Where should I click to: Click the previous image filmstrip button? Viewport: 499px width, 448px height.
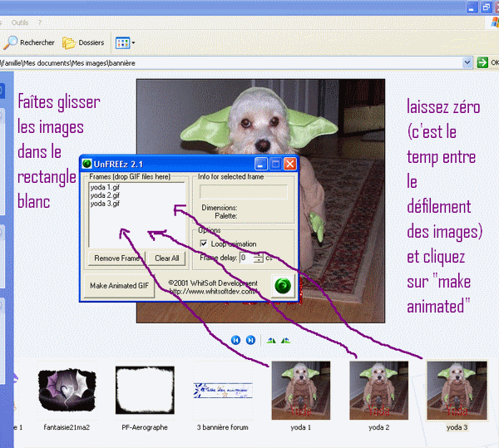pyautogui.click(x=235, y=340)
